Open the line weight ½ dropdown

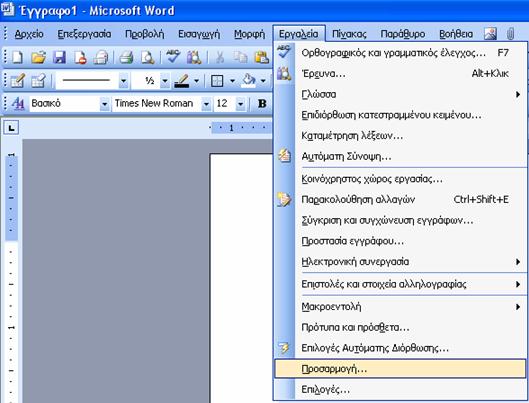165,81
